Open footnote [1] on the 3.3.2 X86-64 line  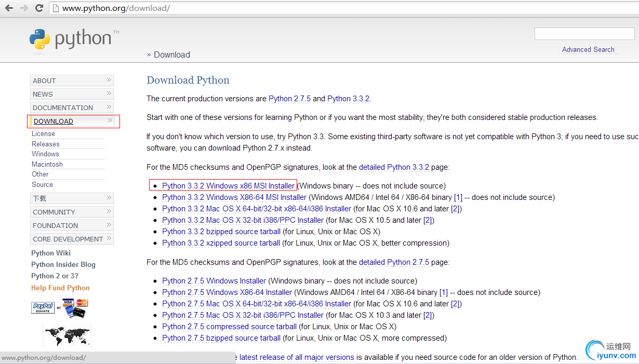click(458, 197)
